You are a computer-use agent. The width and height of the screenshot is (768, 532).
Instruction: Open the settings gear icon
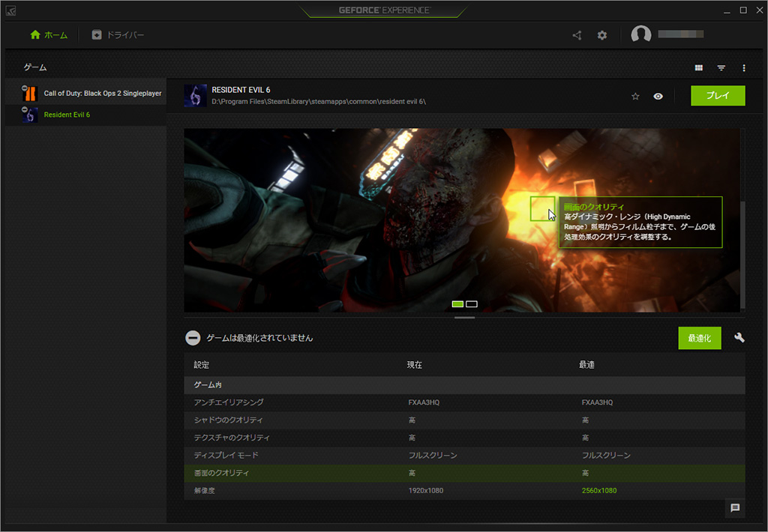[602, 35]
